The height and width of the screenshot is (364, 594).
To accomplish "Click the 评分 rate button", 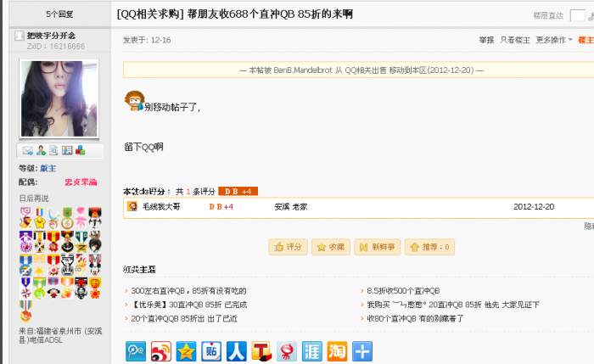I will click(x=288, y=247).
